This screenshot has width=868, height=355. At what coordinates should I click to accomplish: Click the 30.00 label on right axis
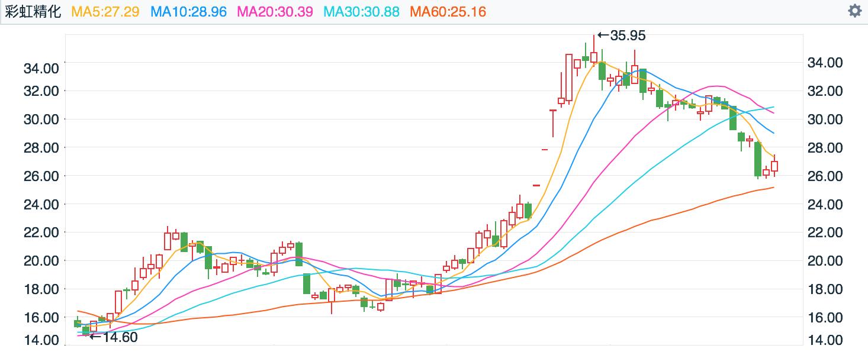tap(824, 119)
